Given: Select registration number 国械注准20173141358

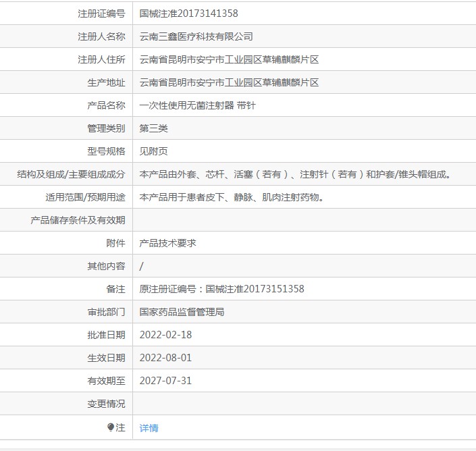Looking at the screenshot, I should [188, 14].
